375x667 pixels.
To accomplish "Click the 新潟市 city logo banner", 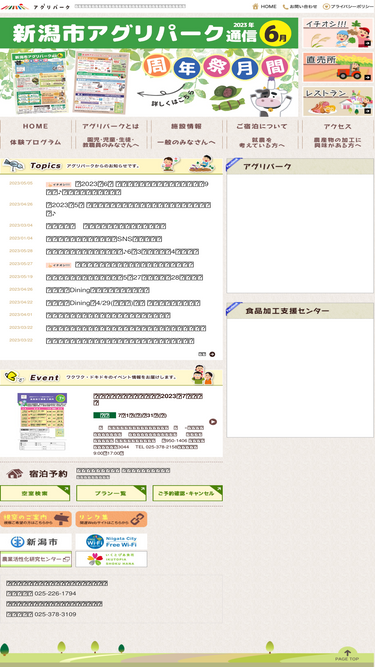I will click(x=36, y=542).
